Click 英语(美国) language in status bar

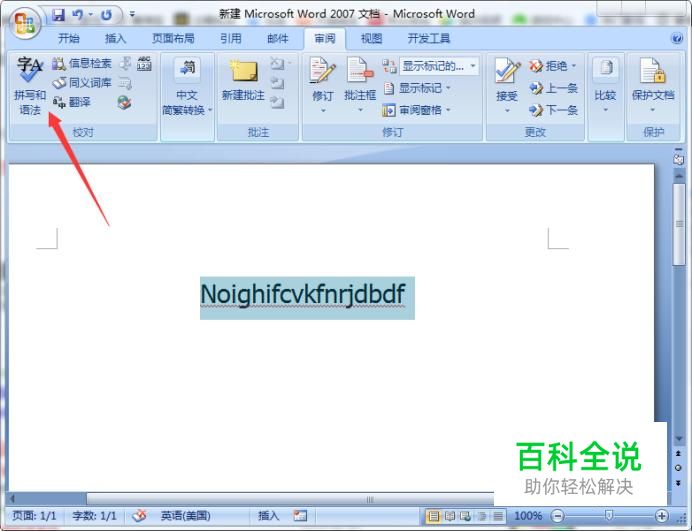point(185,516)
